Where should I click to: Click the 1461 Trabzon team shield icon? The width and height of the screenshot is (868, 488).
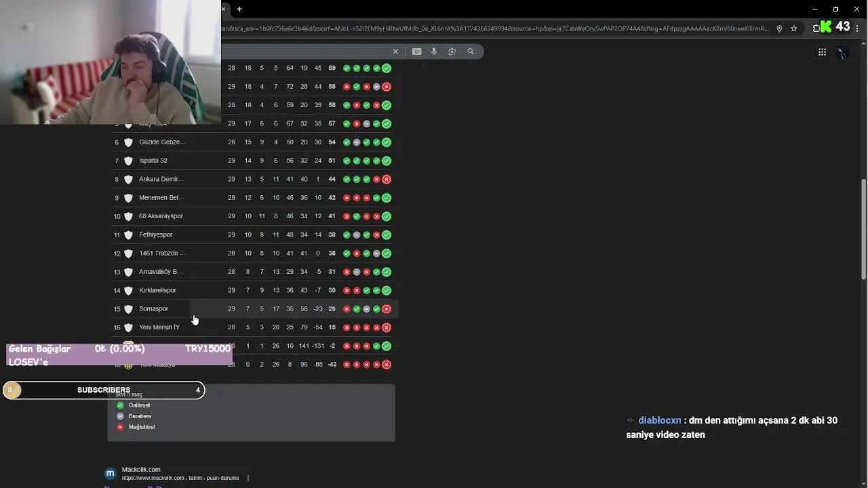pos(128,253)
